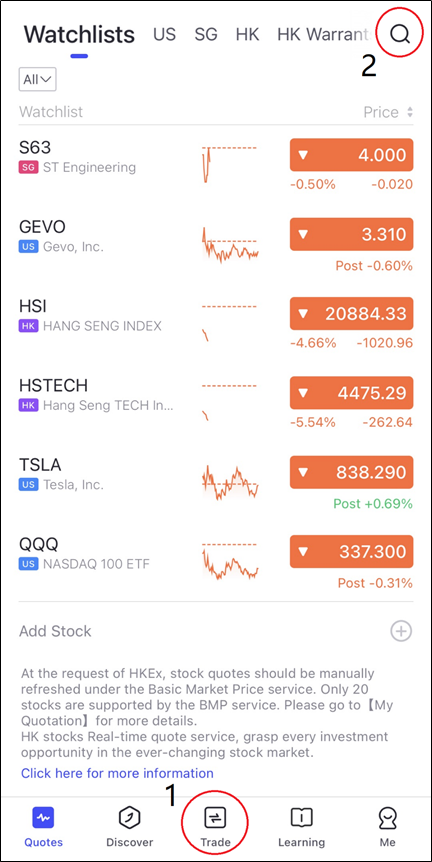Screen dimensions: 432x862
Task: Open the Learning book icon
Action: click(x=301, y=817)
